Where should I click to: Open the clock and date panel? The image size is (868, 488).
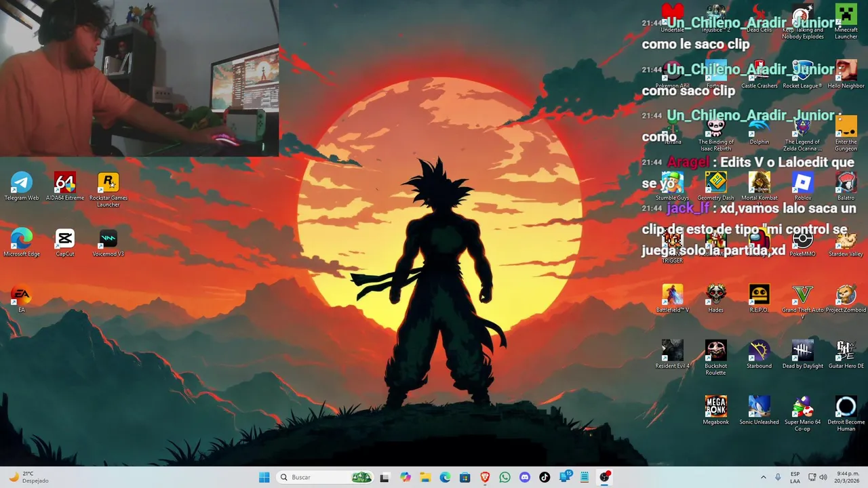click(x=847, y=477)
